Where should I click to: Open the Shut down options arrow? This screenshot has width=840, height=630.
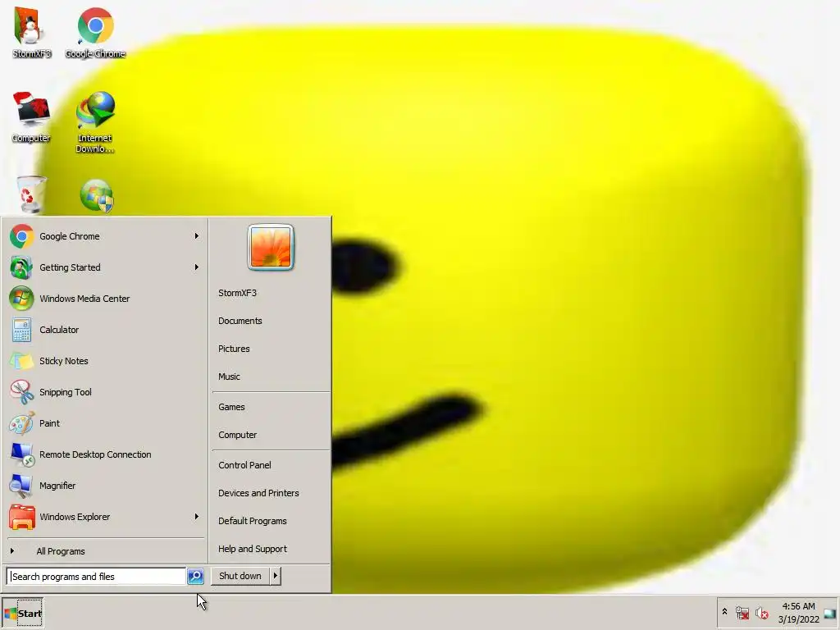pyautogui.click(x=275, y=576)
